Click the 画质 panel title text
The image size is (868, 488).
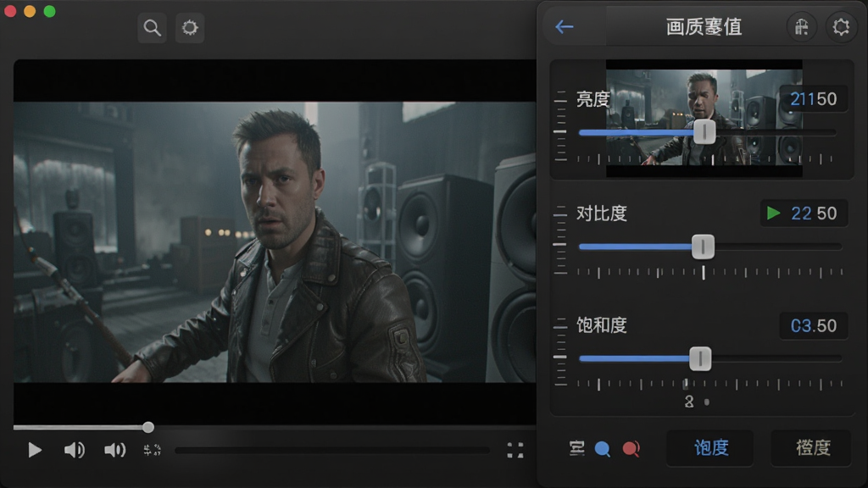coord(704,26)
